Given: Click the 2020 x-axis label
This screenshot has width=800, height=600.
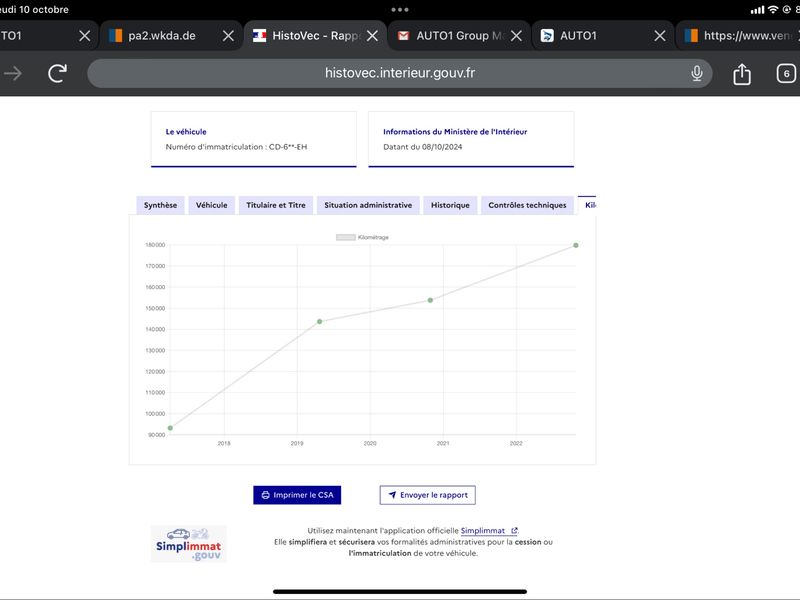Looking at the screenshot, I should pos(370,443).
